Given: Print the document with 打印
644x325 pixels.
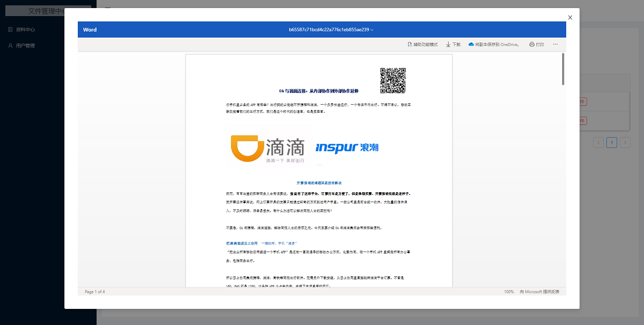Looking at the screenshot, I should [x=537, y=44].
